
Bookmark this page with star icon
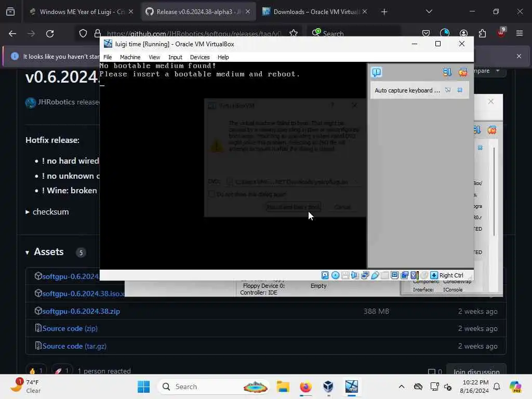tap(294, 34)
